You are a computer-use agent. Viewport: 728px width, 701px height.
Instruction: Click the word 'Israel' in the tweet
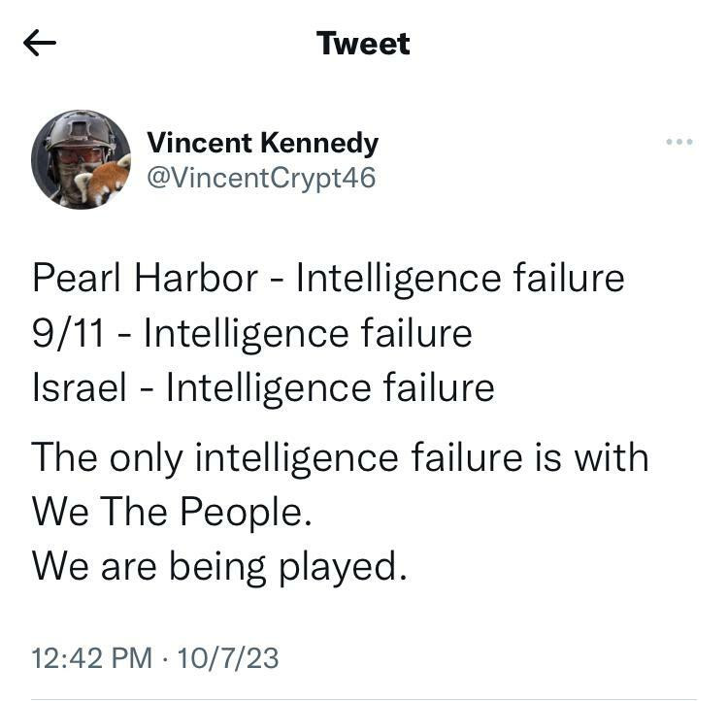(80, 388)
